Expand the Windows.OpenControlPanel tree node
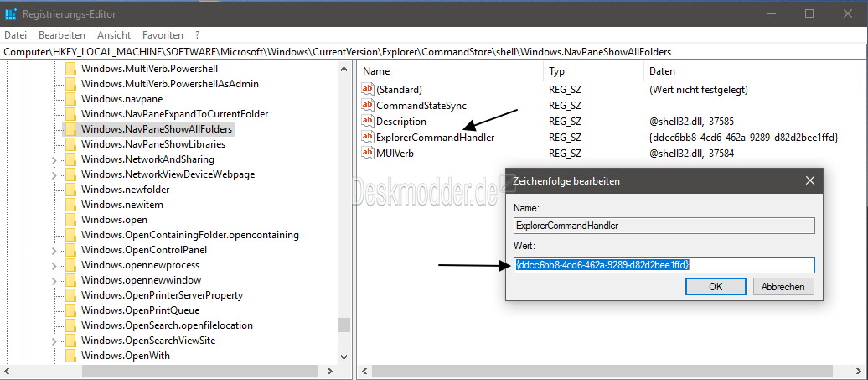The image size is (868, 380). coord(54,250)
